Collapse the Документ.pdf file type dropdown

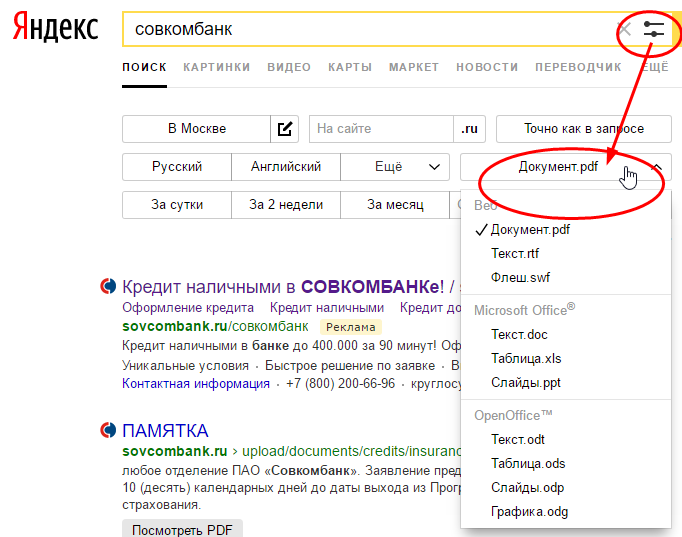(x=566, y=167)
